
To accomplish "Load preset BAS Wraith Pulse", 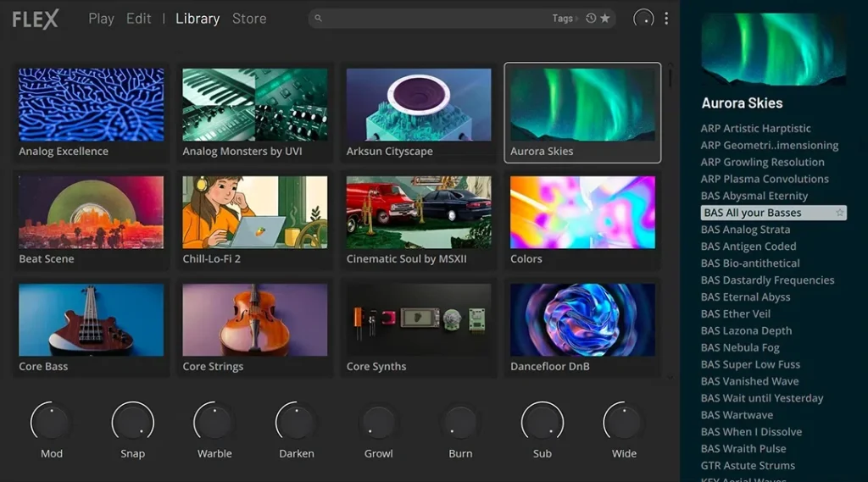I will 743,449.
